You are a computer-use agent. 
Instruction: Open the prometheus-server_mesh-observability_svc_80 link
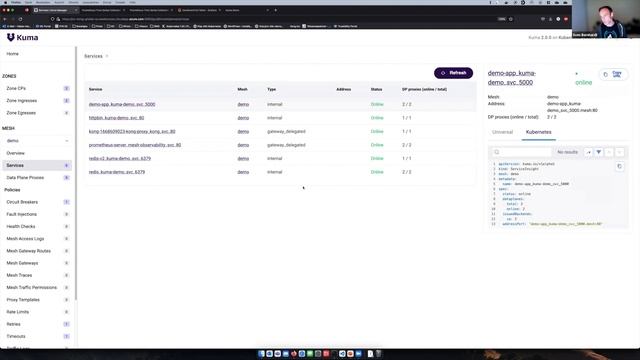click(135, 145)
